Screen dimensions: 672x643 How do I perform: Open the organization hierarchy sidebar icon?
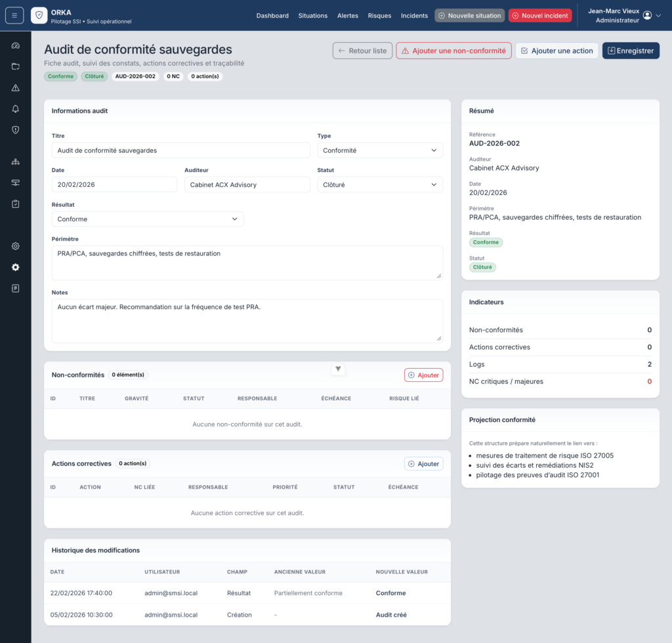point(16,161)
